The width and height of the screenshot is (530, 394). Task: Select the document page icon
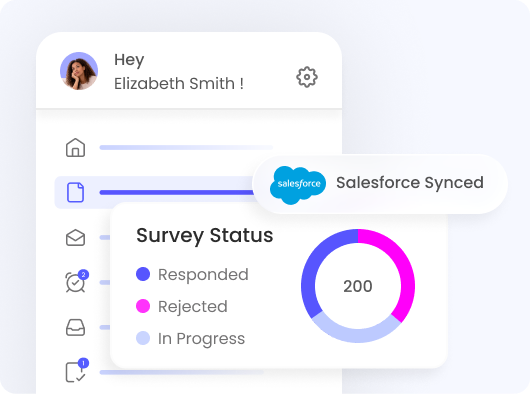75,192
